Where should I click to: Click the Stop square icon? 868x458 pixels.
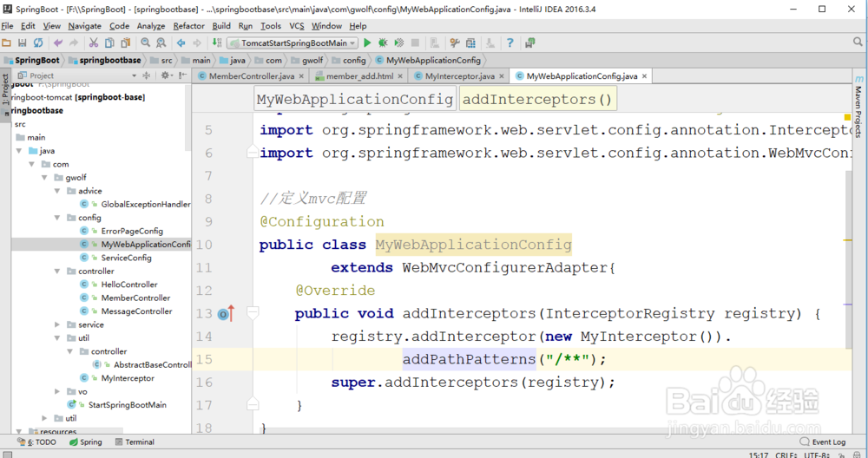(x=415, y=43)
